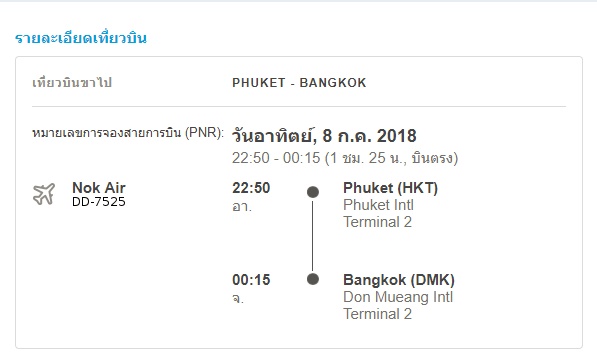The image size is (597, 360).
Task: Click the รายละเอียดเที่ยวบิน heading
Action: (x=81, y=38)
